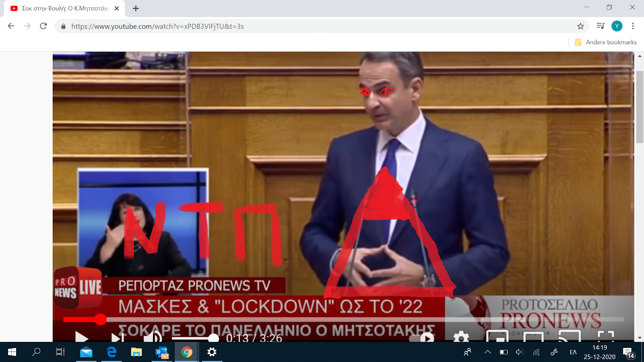Open a new browser tab

[x=136, y=8]
